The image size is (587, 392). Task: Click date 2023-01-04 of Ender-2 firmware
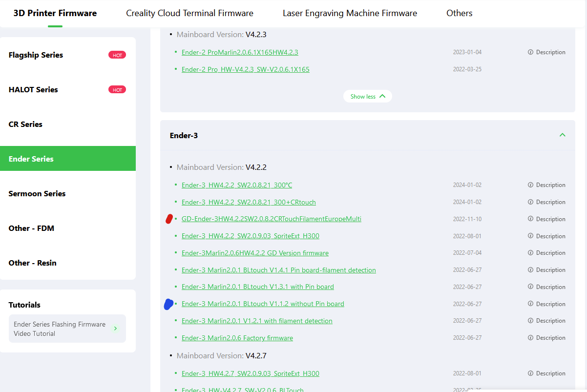point(467,52)
